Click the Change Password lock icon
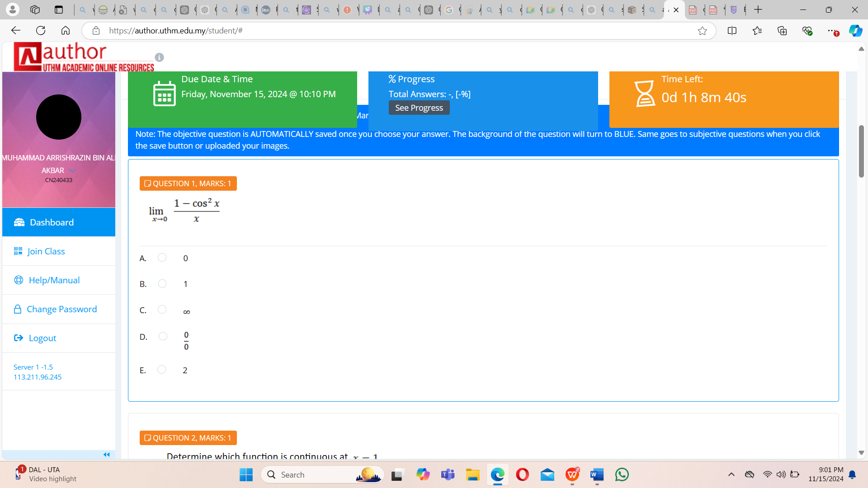This screenshot has height=488, width=868. click(17, 309)
